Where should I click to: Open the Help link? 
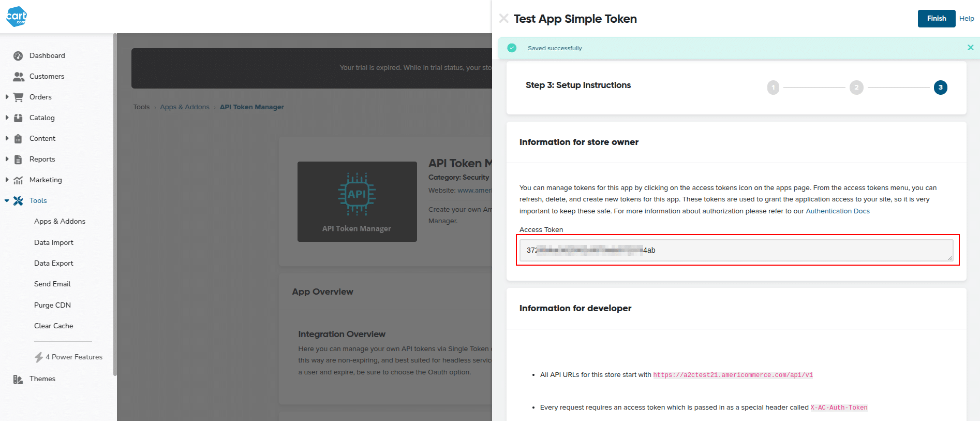pyautogui.click(x=967, y=19)
